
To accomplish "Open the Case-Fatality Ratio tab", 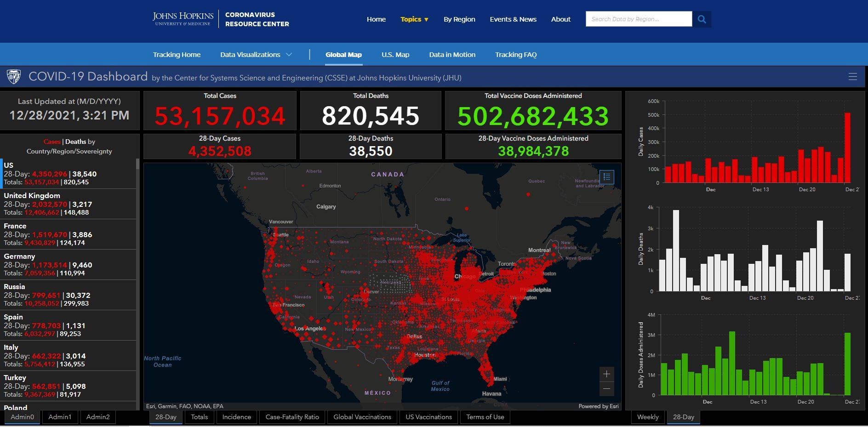I will coord(292,417).
